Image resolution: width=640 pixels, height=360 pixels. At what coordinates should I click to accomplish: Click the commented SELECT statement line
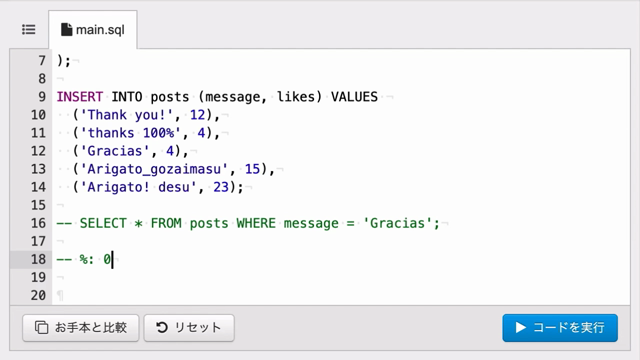[248, 223]
